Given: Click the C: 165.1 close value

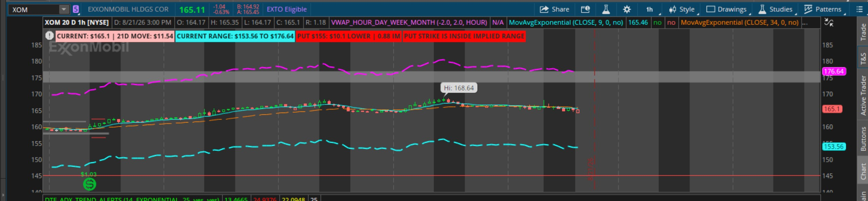Looking at the screenshot, I should [288, 23].
